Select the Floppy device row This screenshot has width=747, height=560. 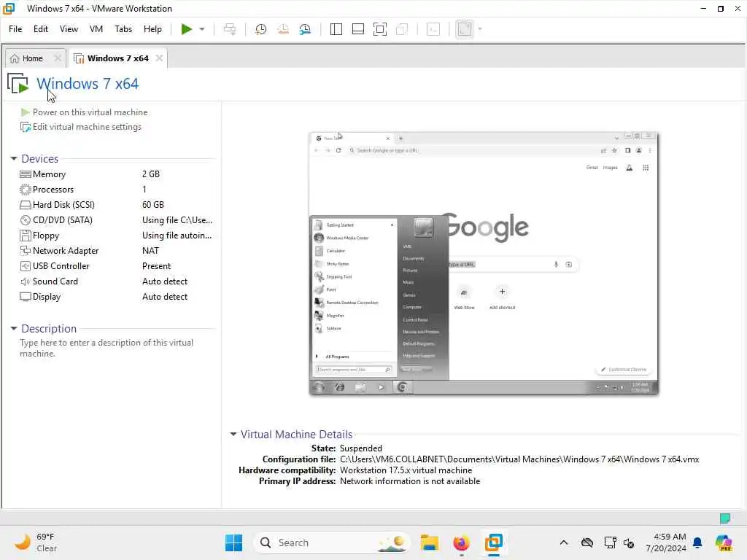[117, 236]
